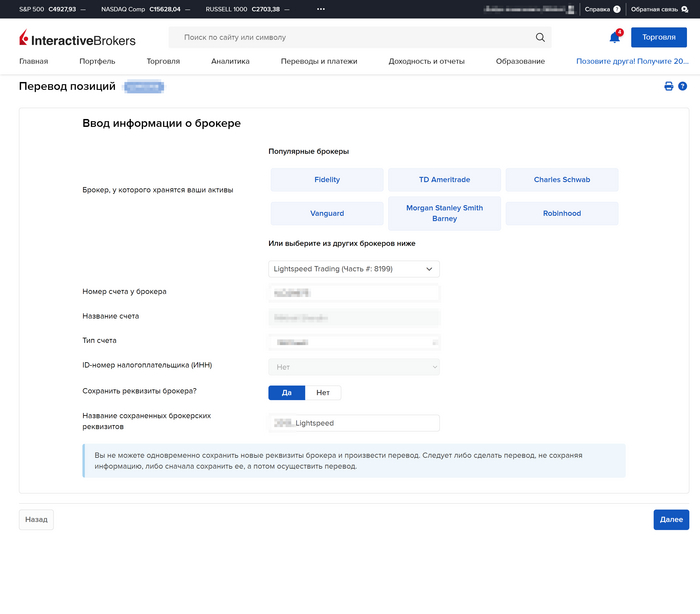Viewport: 700px width, 614px height.
Task: Click the Торговля blue button
Action: point(658,38)
